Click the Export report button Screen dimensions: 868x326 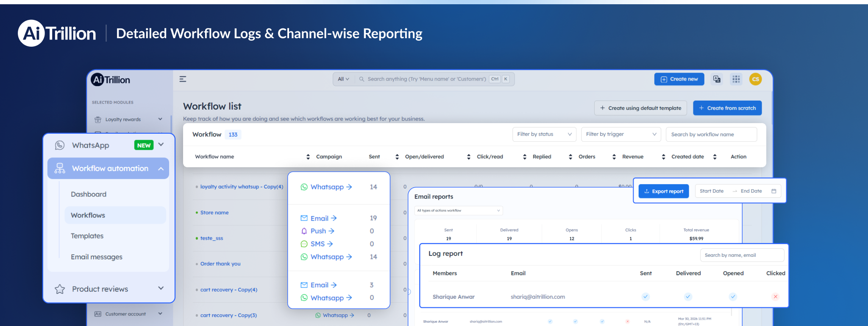[664, 191]
